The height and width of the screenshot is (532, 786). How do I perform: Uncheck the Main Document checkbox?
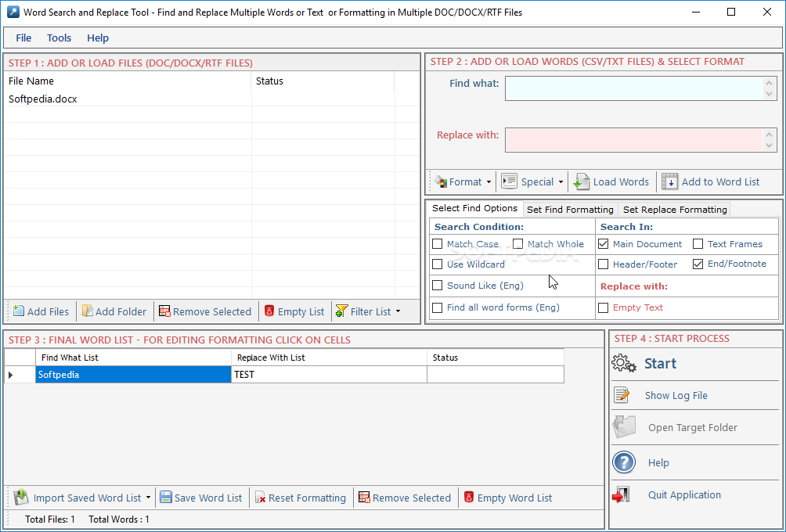(603, 244)
